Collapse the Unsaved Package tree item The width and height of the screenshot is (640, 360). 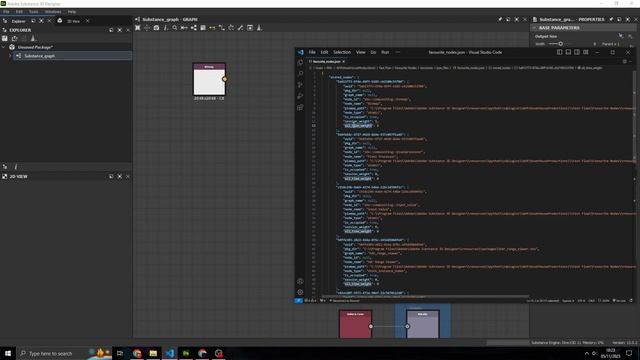click(x=4, y=47)
